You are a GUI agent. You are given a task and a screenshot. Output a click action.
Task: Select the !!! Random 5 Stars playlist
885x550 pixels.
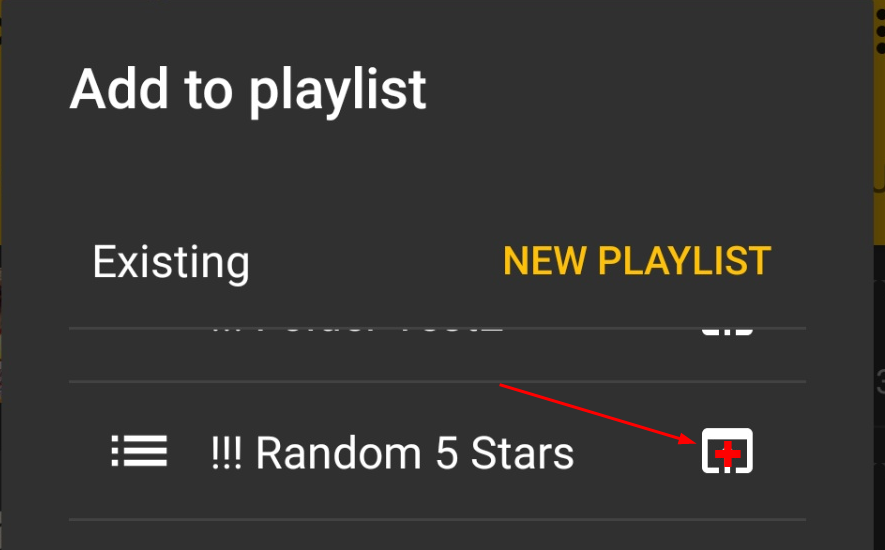[437, 451]
